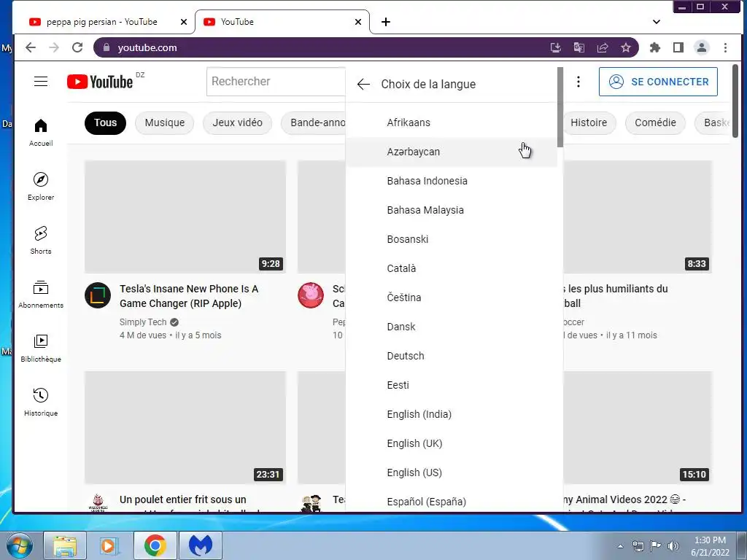Image resolution: width=747 pixels, height=560 pixels.
Task: Bookmark this page with the star icon
Action: coord(626,47)
